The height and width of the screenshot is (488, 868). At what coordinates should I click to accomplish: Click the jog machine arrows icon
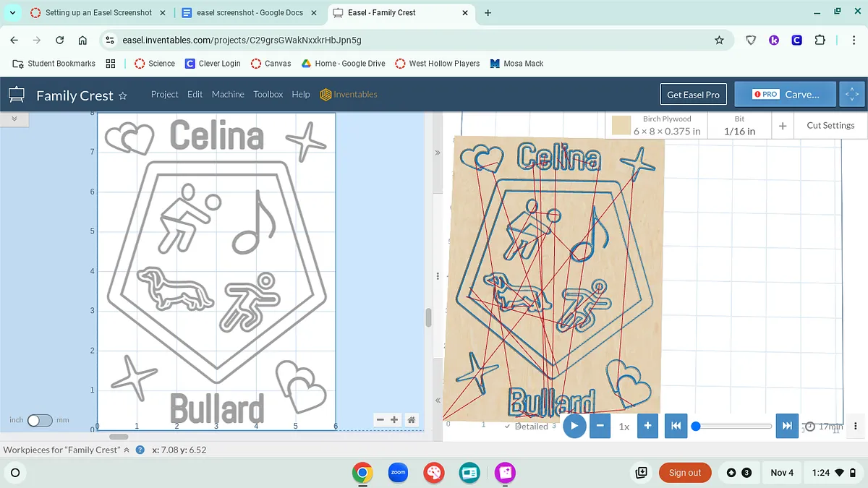pyautogui.click(x=851, y=95)
